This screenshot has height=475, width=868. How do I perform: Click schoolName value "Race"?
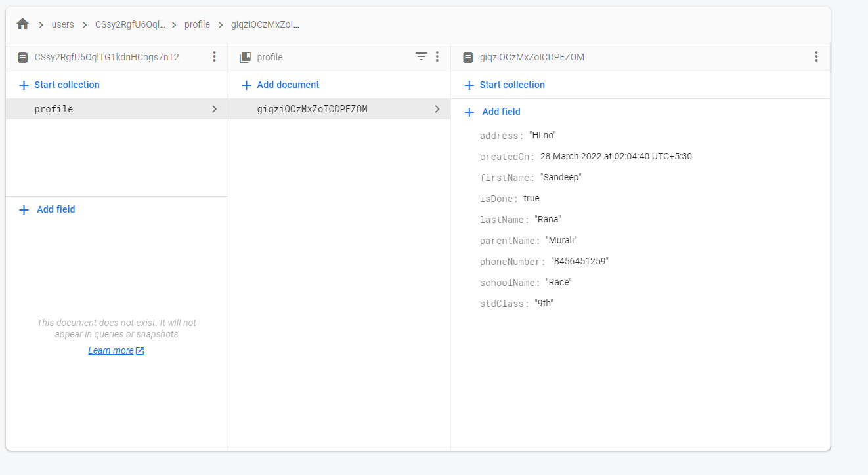point(559,283)
